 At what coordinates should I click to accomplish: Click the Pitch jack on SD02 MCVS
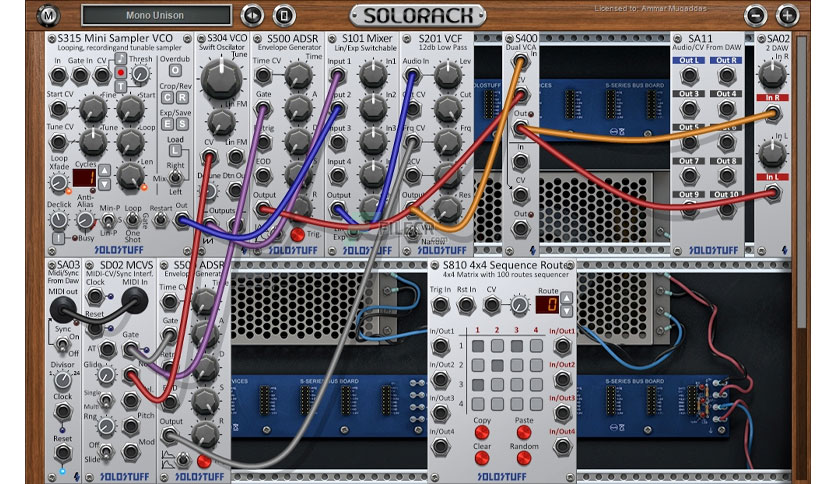[130, 425]
